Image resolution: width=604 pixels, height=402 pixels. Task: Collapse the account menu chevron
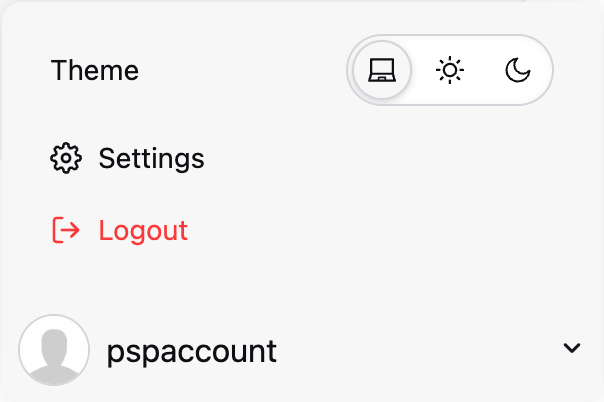pyautogui.click(x=572, y=348)
